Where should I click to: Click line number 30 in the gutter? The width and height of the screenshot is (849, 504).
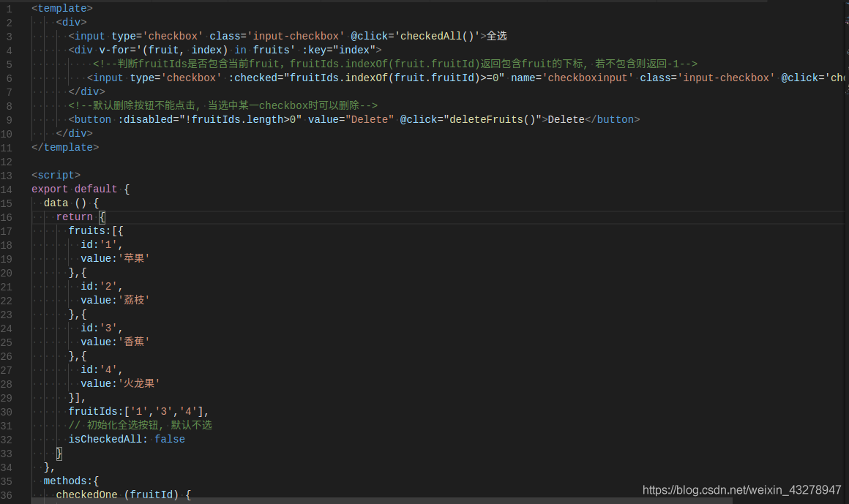coord(7,411)
